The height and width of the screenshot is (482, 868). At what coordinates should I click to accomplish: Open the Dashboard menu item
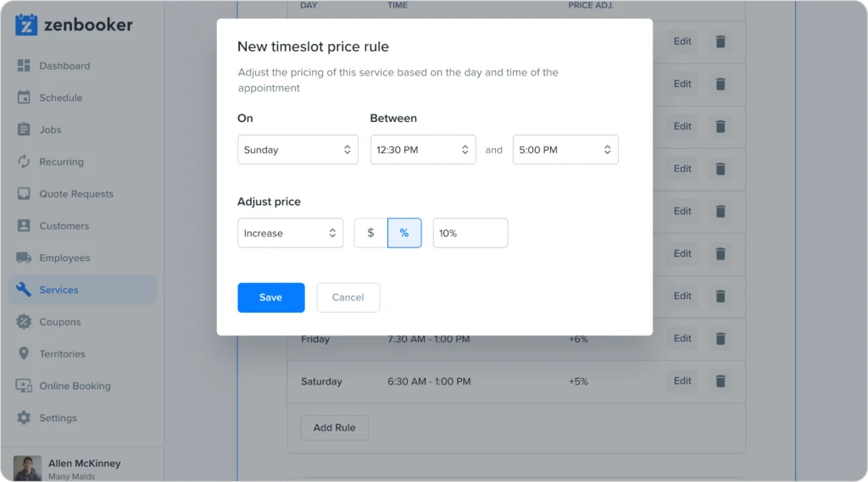pyautogui.click(x=82, y=66)
